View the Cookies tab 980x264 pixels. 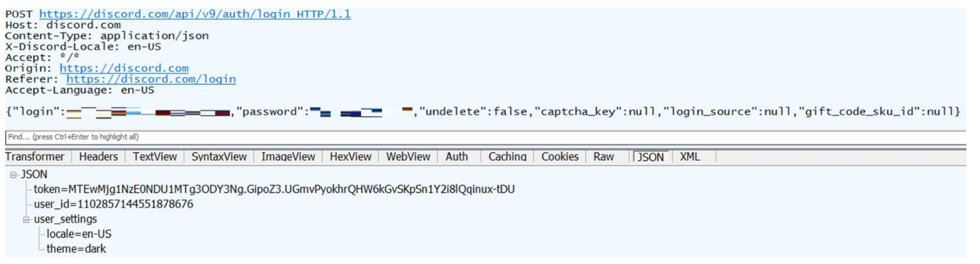(x=560, y=157)
